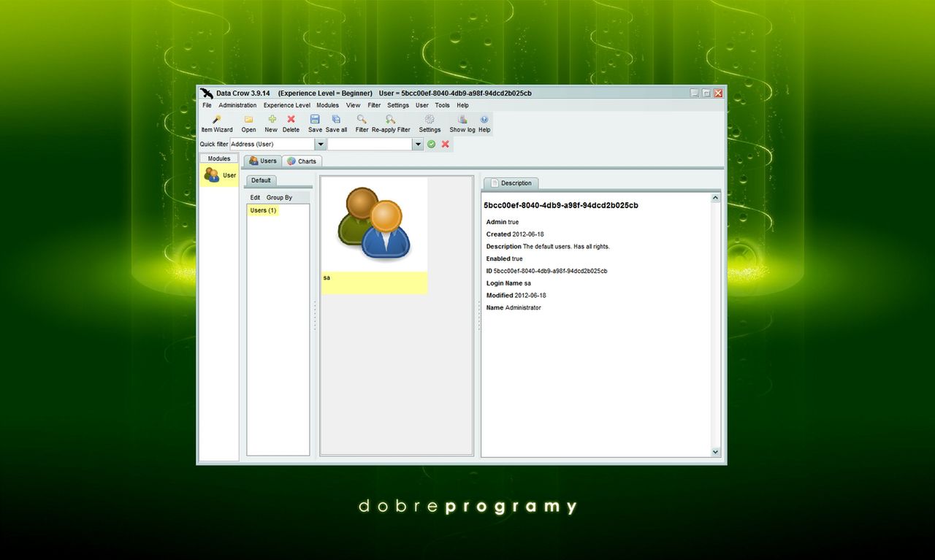Launch the Item Wizard tool
This screenshot has height=560, width=935.
click(x=217, y=123)
